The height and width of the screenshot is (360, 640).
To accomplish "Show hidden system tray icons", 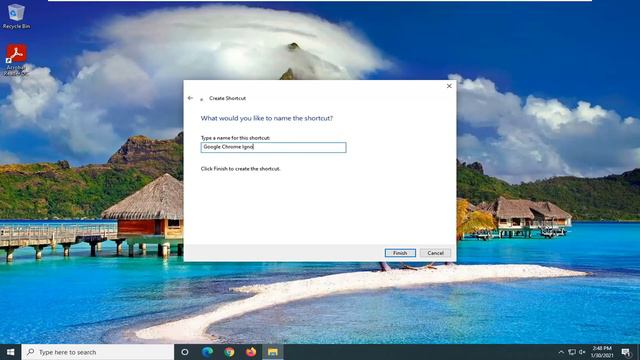I will [x=561, y=352].
